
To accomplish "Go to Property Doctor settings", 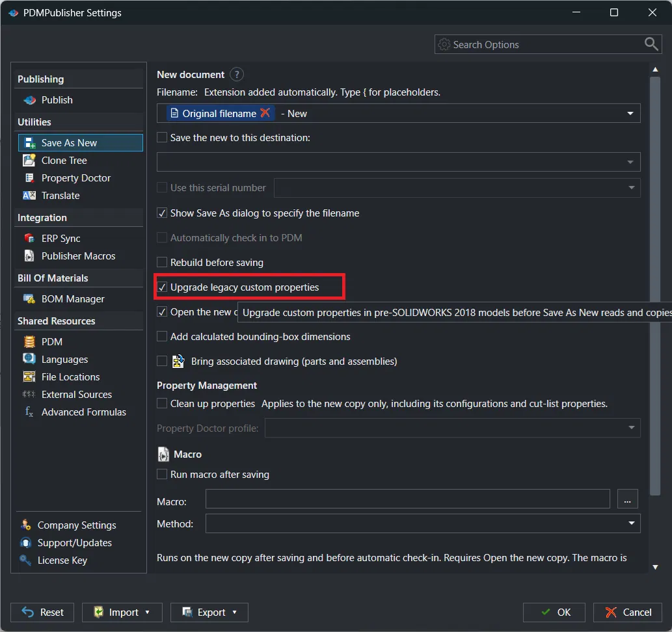I will click(80, 178).
